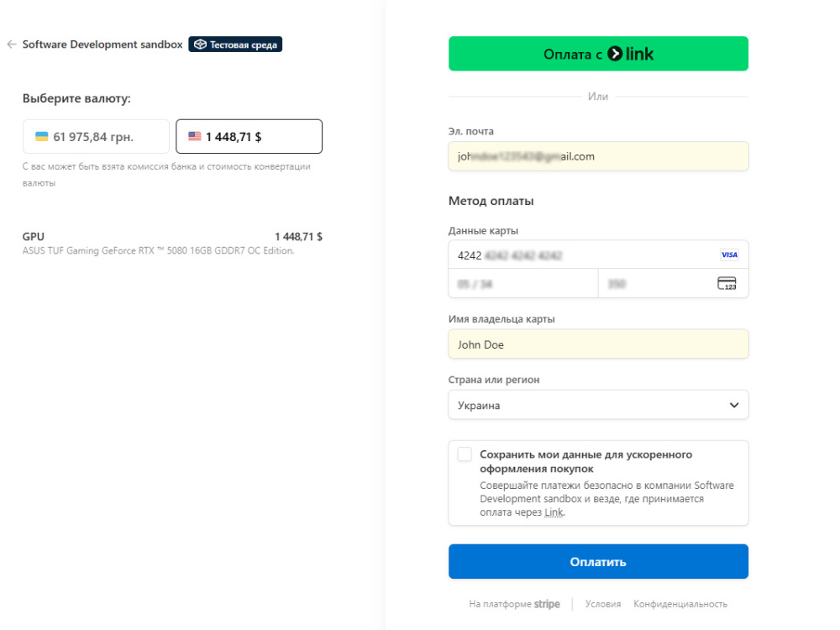Click the Выберите валюту heading
Image resolution: width=840 pixels, height=630 pixels.
pyautogui.click(x=76, y=98)
